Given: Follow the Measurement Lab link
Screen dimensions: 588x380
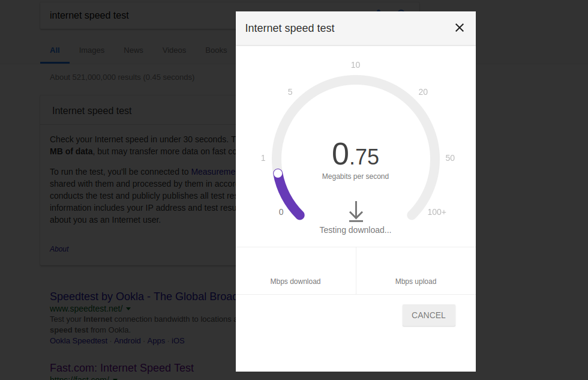Looking at the screenshot, I should (214, 172).
